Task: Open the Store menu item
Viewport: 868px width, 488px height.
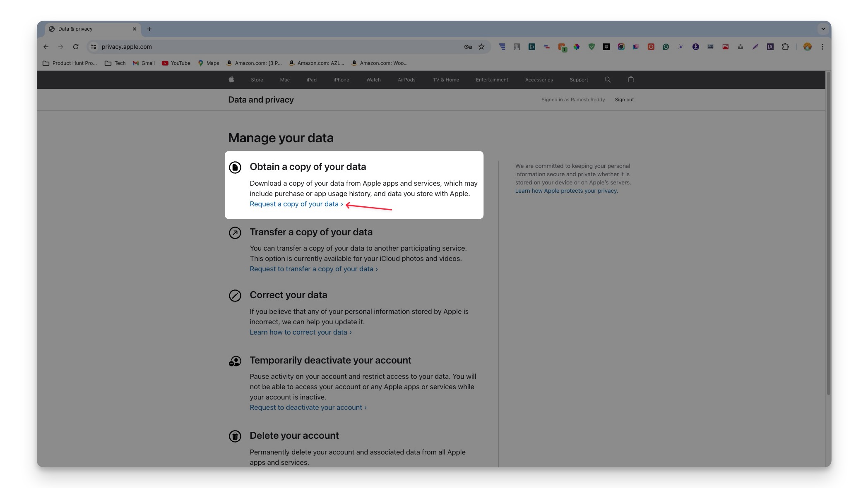Action: 257,80
